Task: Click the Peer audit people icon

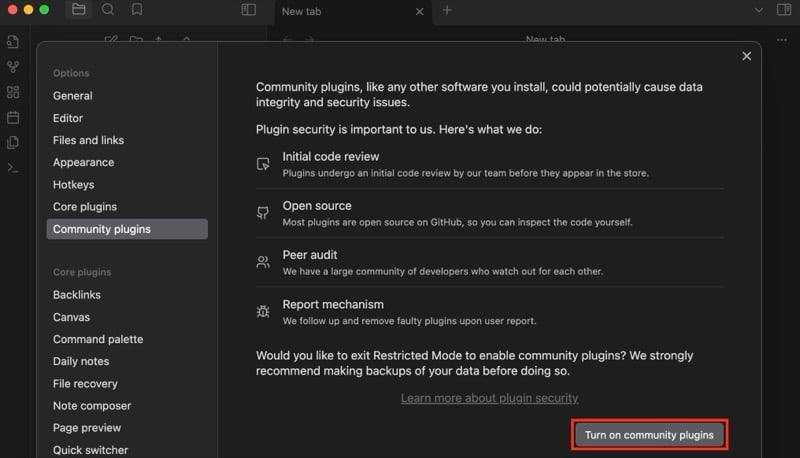Action: 263,262
